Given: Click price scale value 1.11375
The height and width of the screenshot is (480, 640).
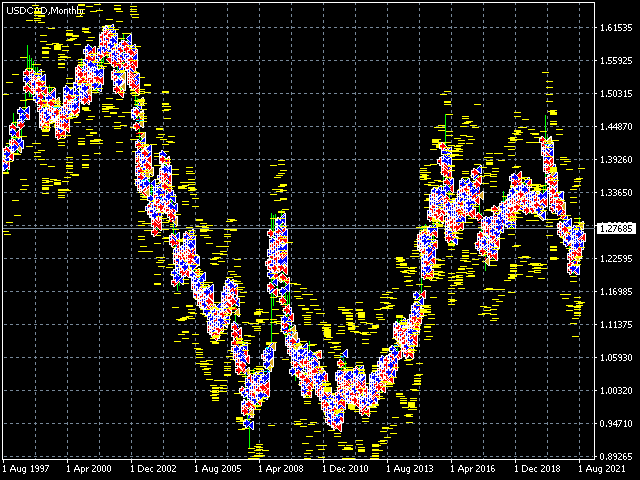Looking at the screenshot, I should click(616, 324).
